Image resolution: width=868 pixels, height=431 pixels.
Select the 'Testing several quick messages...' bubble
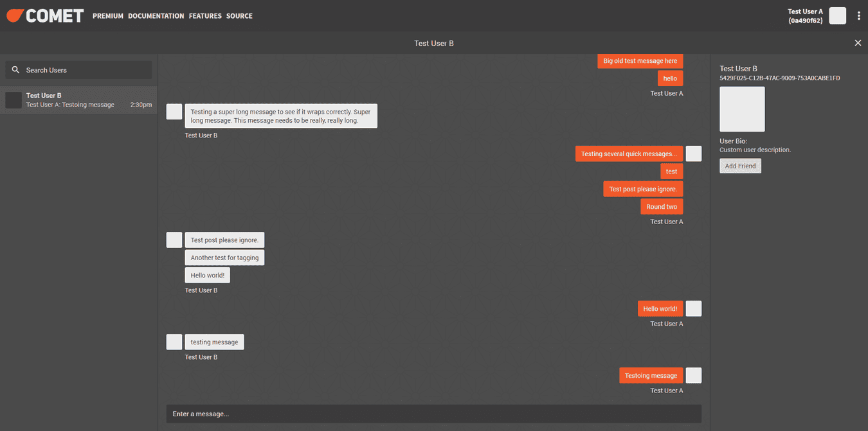[x=629, y=154]
